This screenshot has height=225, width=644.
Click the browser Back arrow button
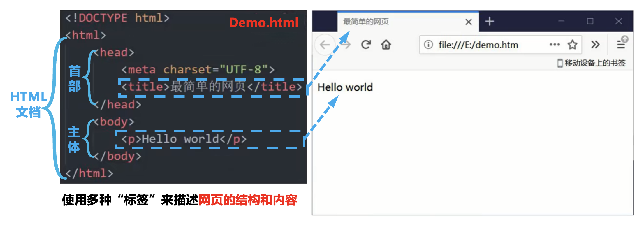325,45
